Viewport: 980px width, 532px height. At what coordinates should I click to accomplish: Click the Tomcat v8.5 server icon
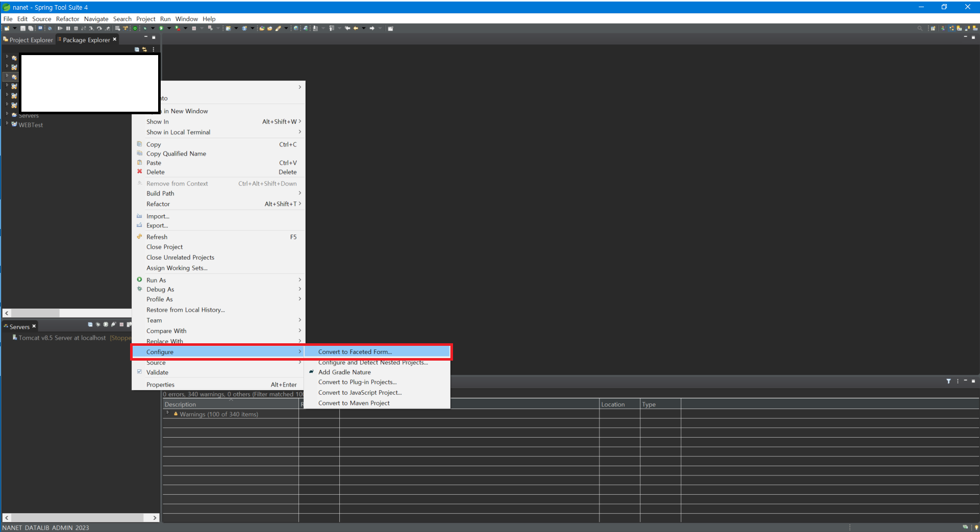15,338
